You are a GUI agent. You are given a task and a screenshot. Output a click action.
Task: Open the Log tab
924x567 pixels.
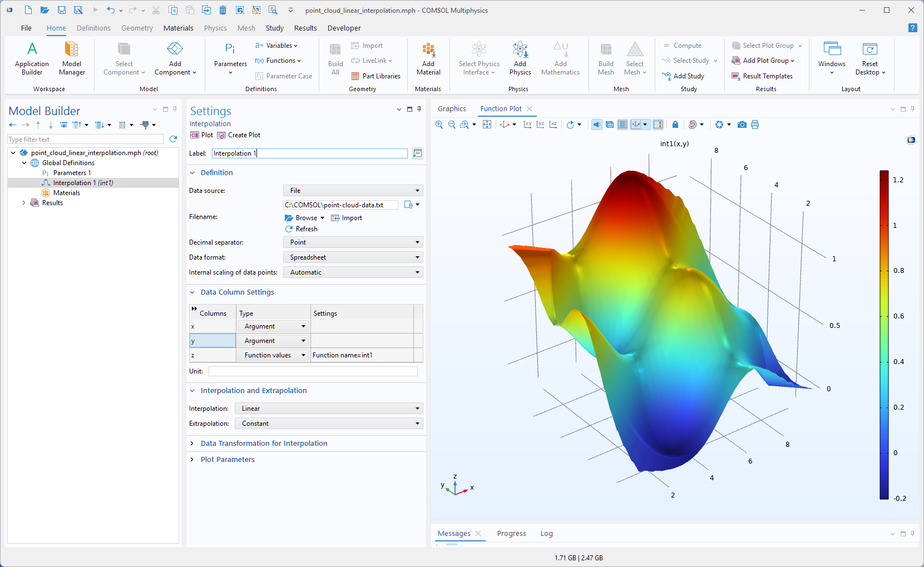pos(547,534)
